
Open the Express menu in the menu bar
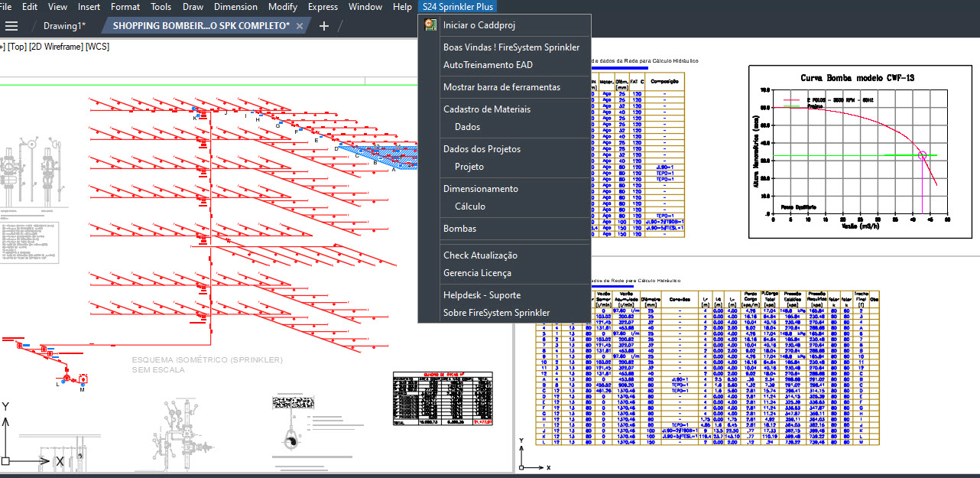[x=323, y=7]
